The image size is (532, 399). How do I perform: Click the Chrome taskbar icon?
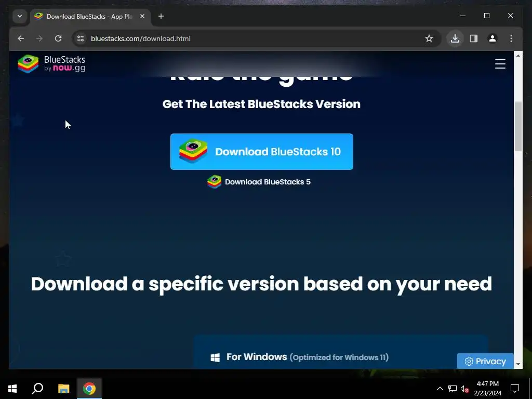pyautogui.click(x=89, y=389)
